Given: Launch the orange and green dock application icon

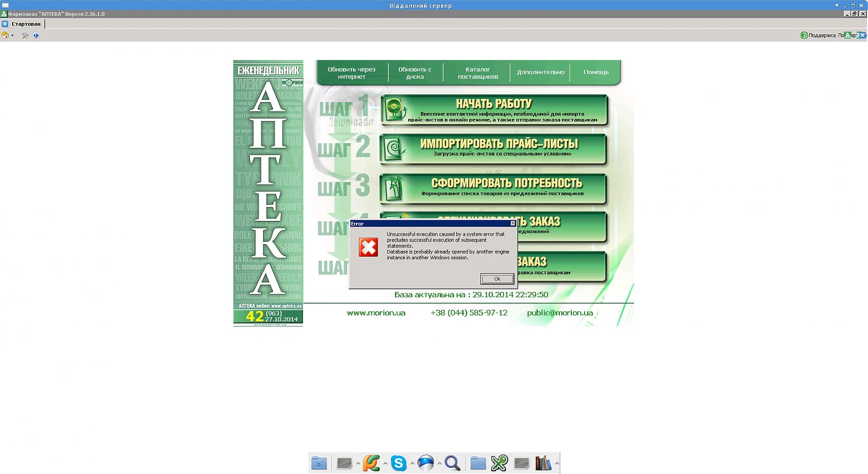Looking at the screenshot, I should point(371,463).
